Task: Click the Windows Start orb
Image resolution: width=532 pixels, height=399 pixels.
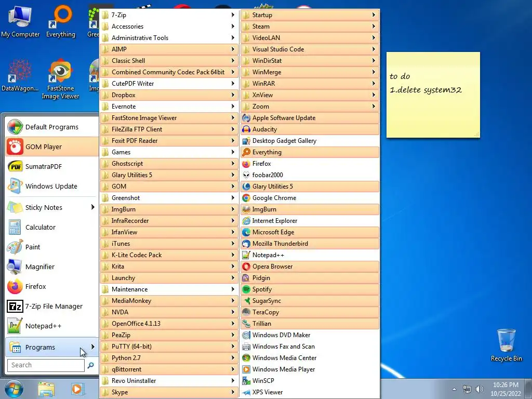Action: (x=14, y=389)
